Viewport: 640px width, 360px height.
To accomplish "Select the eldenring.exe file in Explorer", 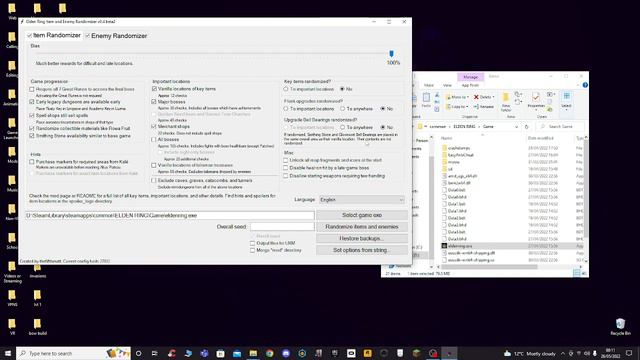I will click(460, 246).
